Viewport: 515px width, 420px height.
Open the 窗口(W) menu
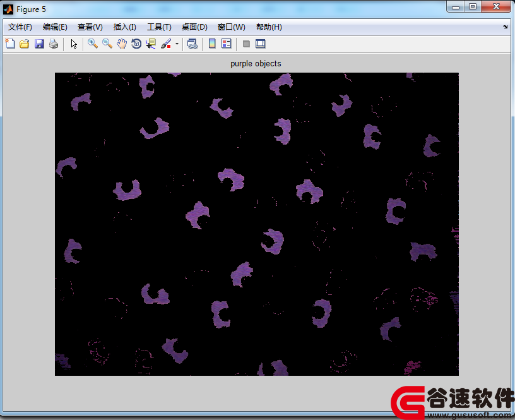click(232, 27)
